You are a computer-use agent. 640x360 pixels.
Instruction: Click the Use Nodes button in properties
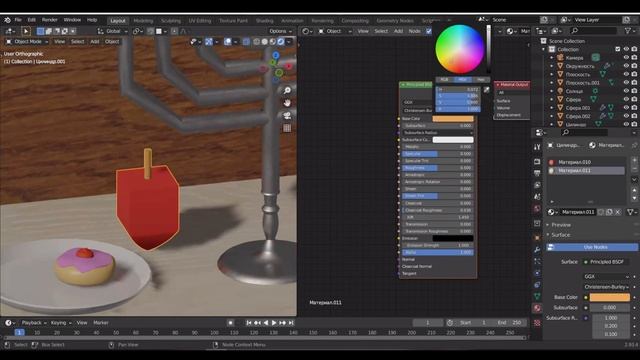tap(592, 247)
